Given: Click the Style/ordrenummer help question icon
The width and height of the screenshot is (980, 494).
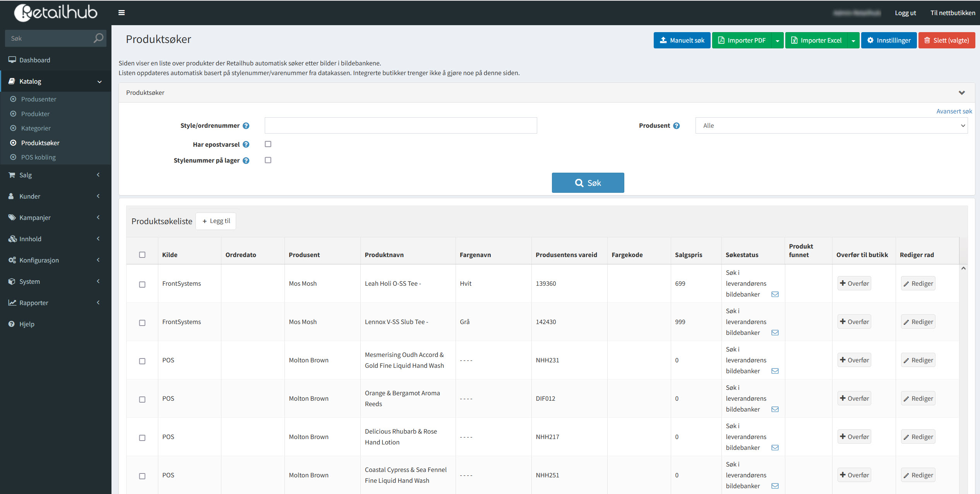Looking at the screenshot, I should 246,126.
